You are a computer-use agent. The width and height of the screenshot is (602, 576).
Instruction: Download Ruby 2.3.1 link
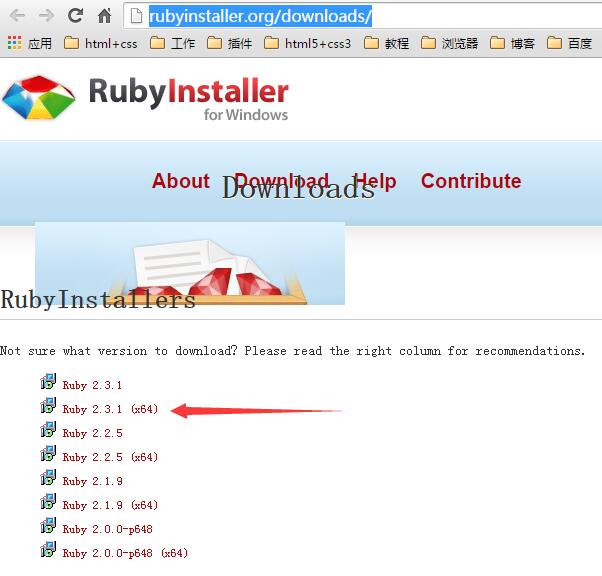[x=92, y=385]
